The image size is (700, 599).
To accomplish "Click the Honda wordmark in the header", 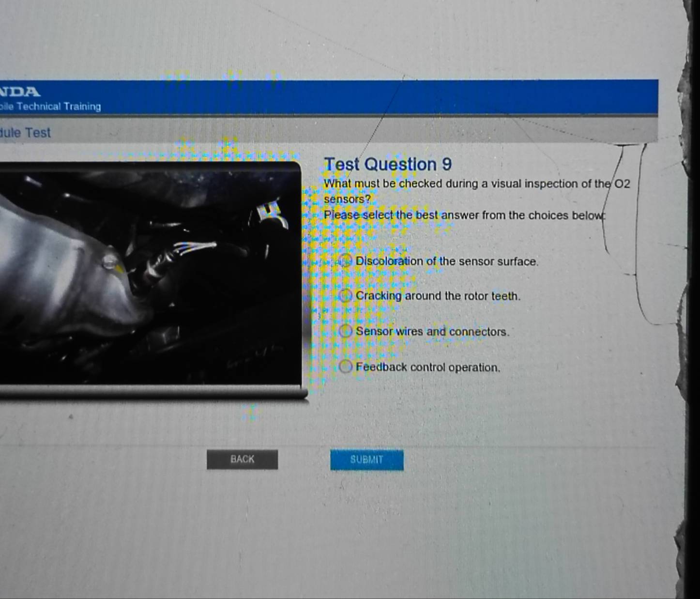I will [x=19, y=91].
